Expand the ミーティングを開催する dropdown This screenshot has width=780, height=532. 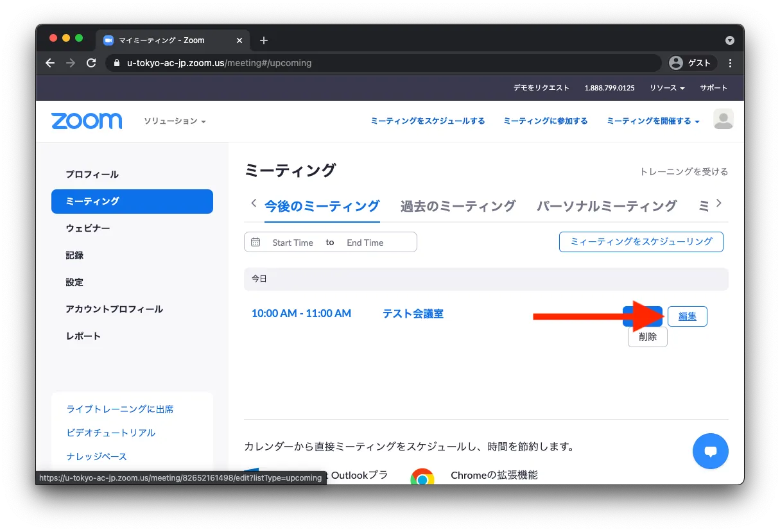(x=653, y=121)
